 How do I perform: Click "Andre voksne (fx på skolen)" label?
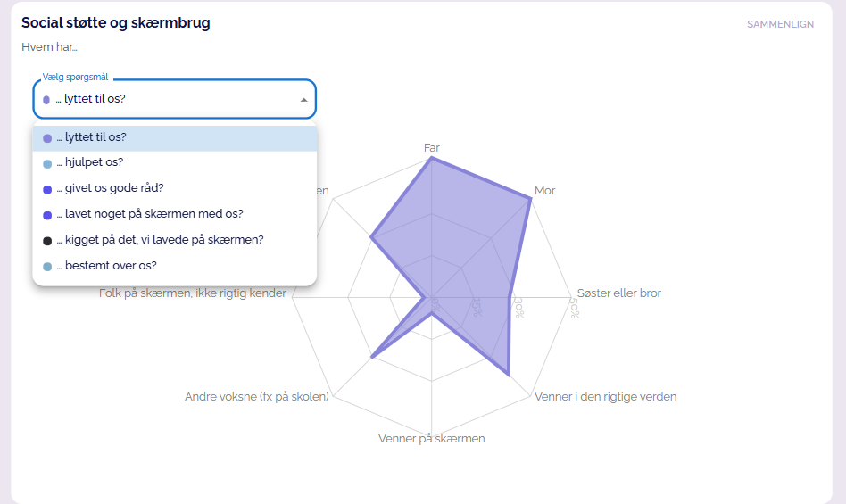[257, 396]
